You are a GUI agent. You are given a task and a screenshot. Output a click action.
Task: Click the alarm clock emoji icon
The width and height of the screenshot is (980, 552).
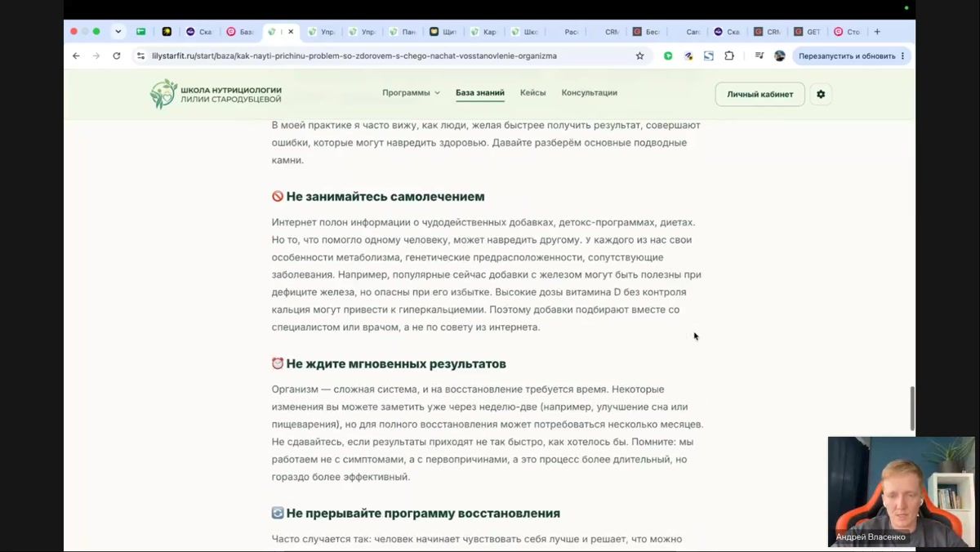[x=278, y=363]
